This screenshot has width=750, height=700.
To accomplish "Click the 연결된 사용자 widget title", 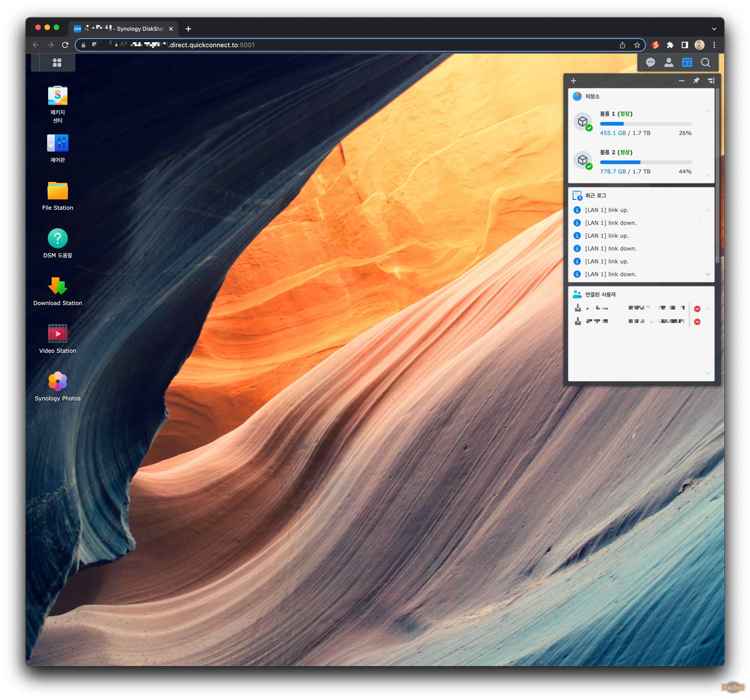I will pyautogui.click(x=600, y=294).
